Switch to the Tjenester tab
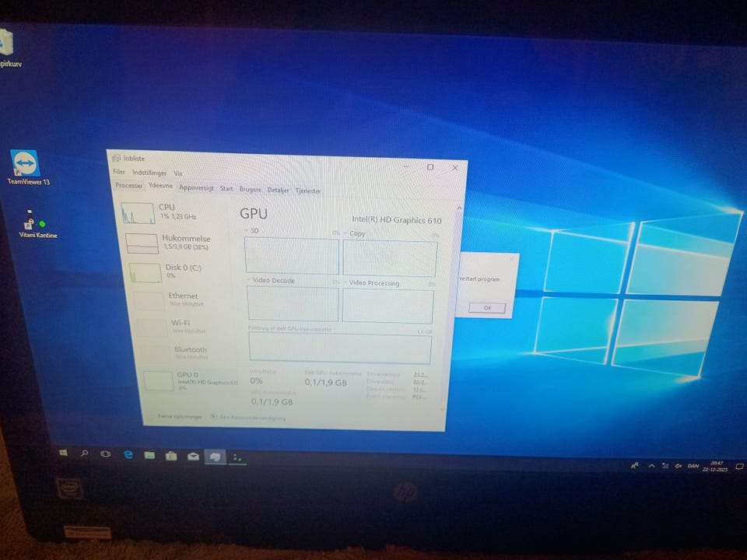Screen dimensions: 747x560 (308, 191)
